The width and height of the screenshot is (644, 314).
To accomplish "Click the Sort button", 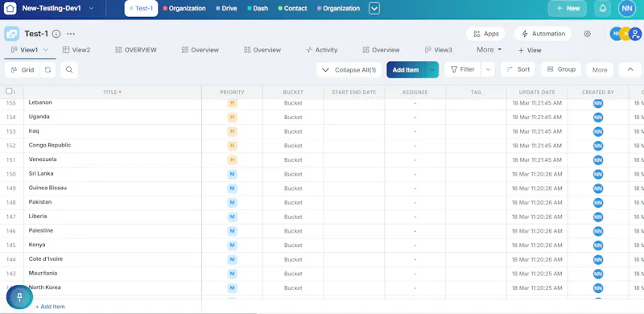I will coord(518,69).
